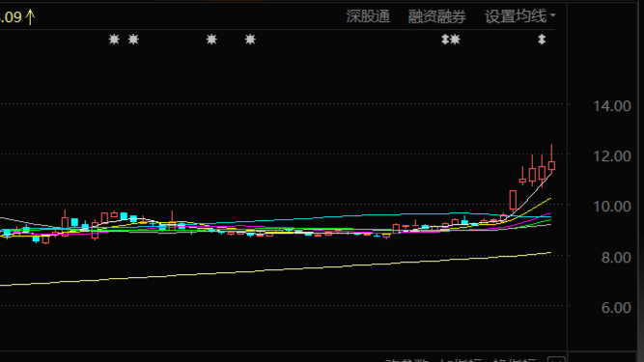The width and height of the screenshot is (644, 362).
Task: Open the 深股通 tab
Action: tap(368, 16)
